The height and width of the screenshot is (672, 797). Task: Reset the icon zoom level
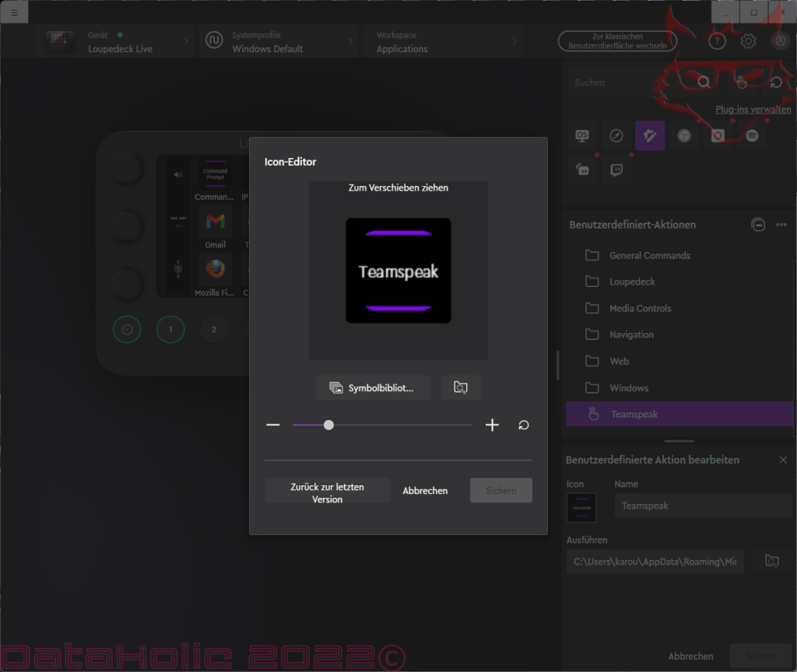pos(524,425)
